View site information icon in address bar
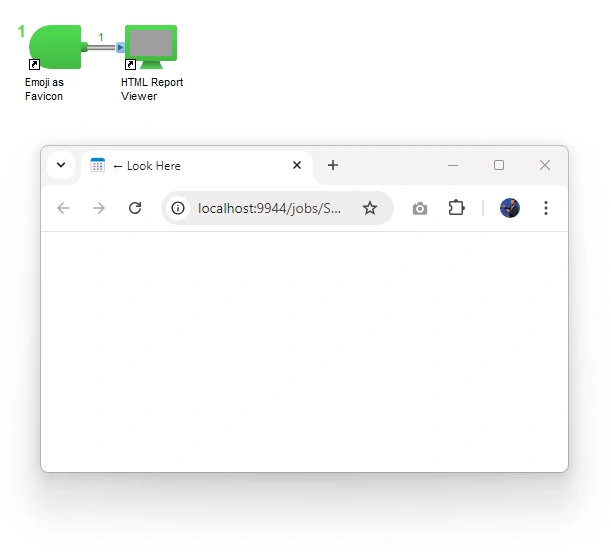This screenshot has height=552, width=611. point(178,208)
